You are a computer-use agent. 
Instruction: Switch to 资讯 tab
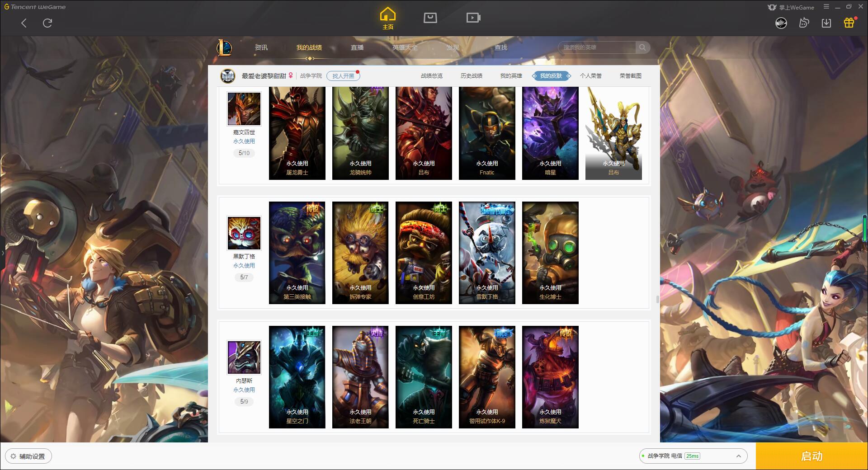click(x=261, y=47)
